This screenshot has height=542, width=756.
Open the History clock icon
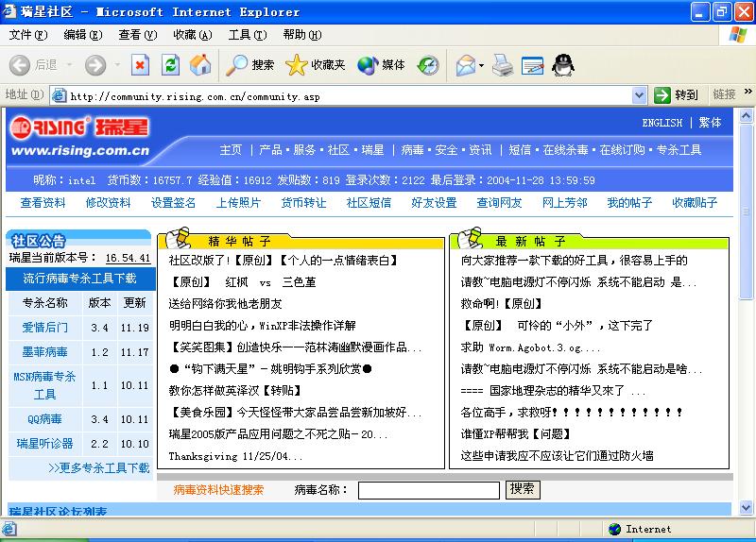coord(428,64)
